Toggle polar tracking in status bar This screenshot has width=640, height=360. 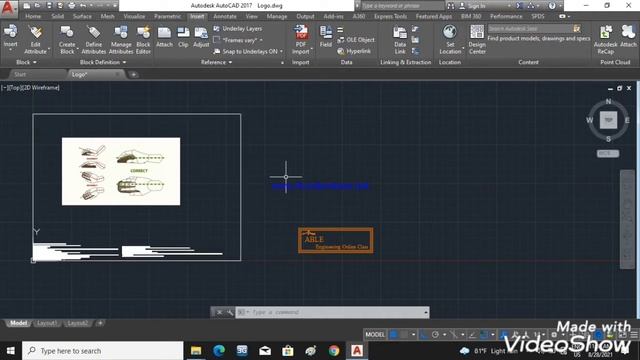pyautogui.click(x=435, y=335)
